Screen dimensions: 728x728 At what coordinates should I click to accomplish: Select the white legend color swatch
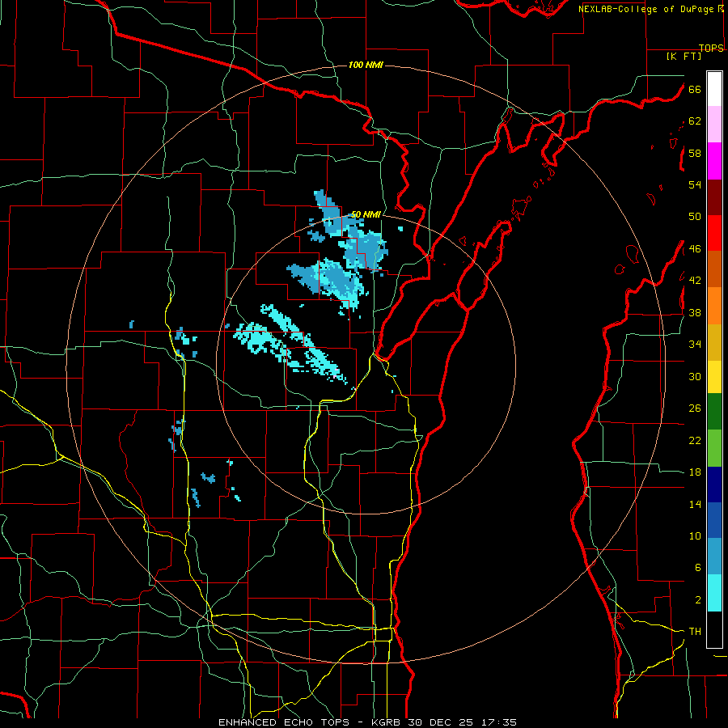(714, 89)
